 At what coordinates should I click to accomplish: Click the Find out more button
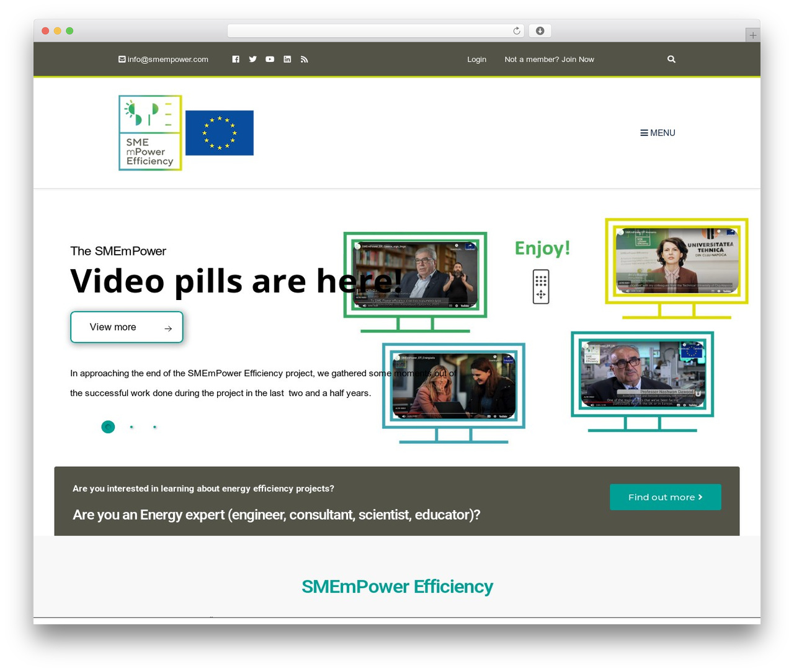coord(665,497)
